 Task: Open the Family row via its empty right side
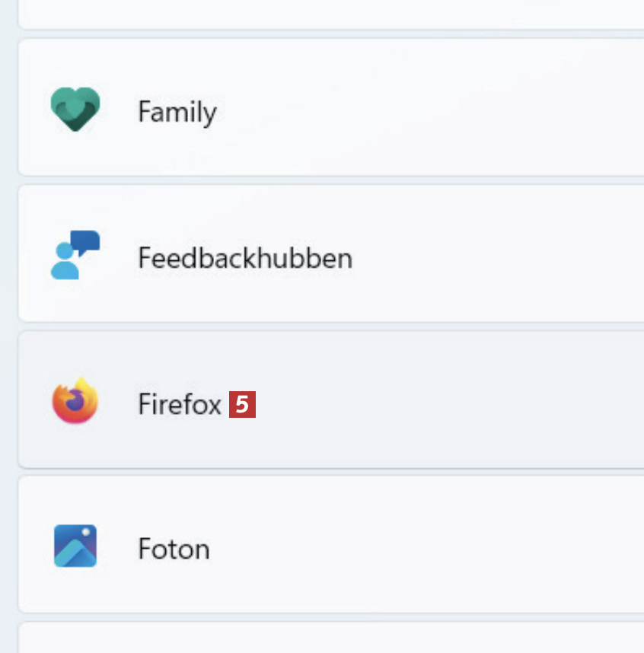(x=457, y=109)
